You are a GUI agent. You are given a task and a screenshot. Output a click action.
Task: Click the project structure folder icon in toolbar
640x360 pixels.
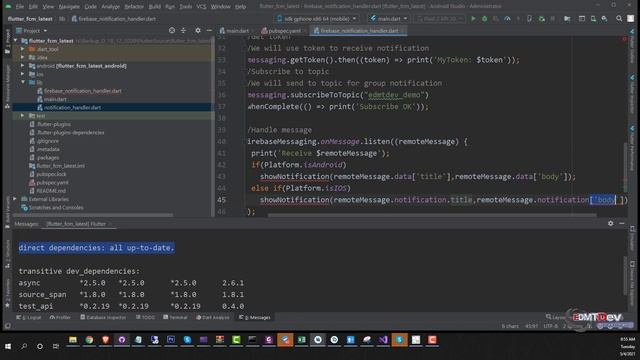point(567,19)
